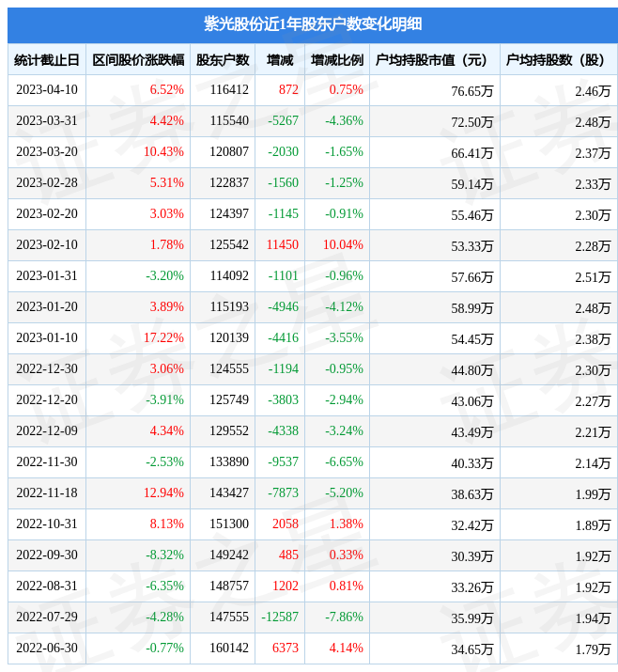
Task: Click the change value -1560
Action: pyautogui.click(x=283, y=182)
